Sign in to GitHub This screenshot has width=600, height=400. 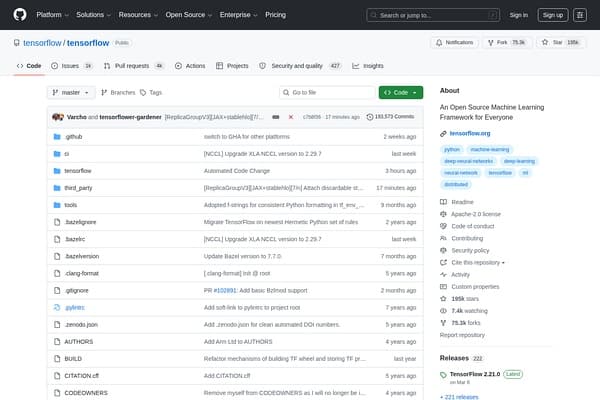(x=518, y=15)
